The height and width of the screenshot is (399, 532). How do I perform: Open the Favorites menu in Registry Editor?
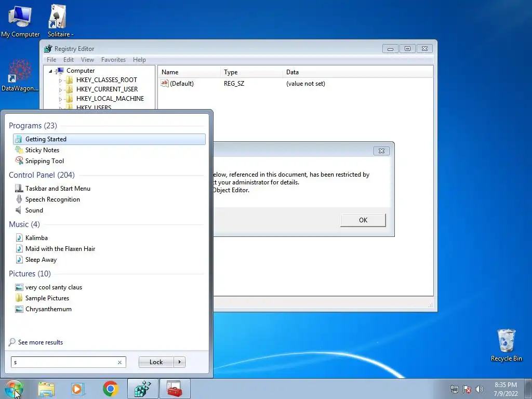(113, 60)
